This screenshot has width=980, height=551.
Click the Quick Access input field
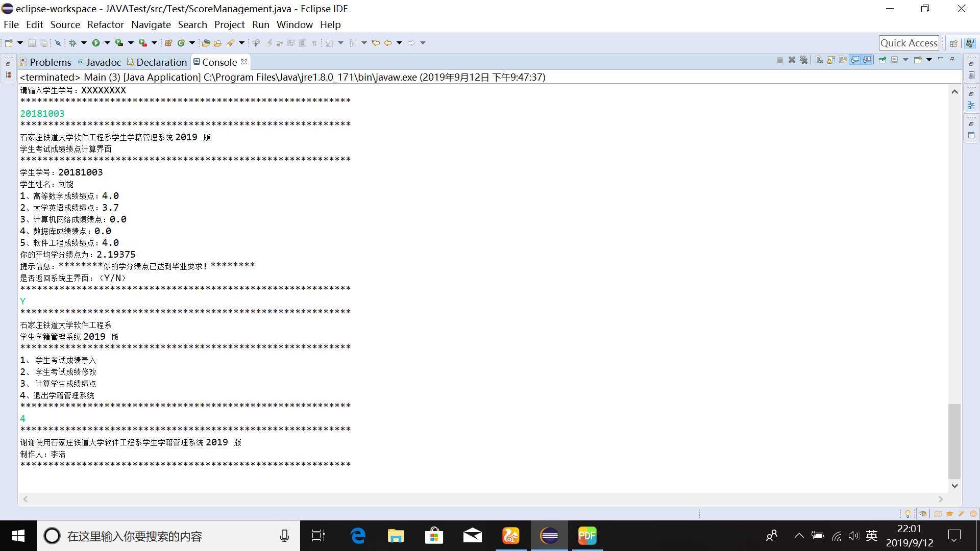coord(909,42)
